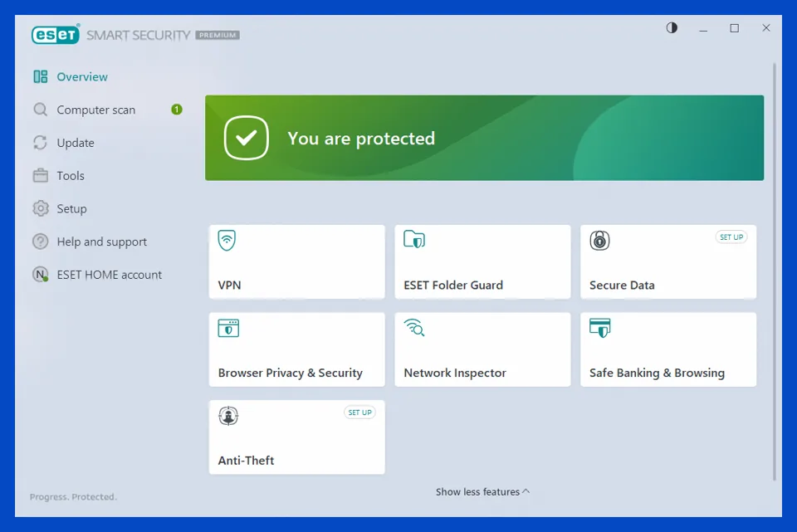
Task: Go to Computer scan in sidebar
Action: (x=95, y=110)
